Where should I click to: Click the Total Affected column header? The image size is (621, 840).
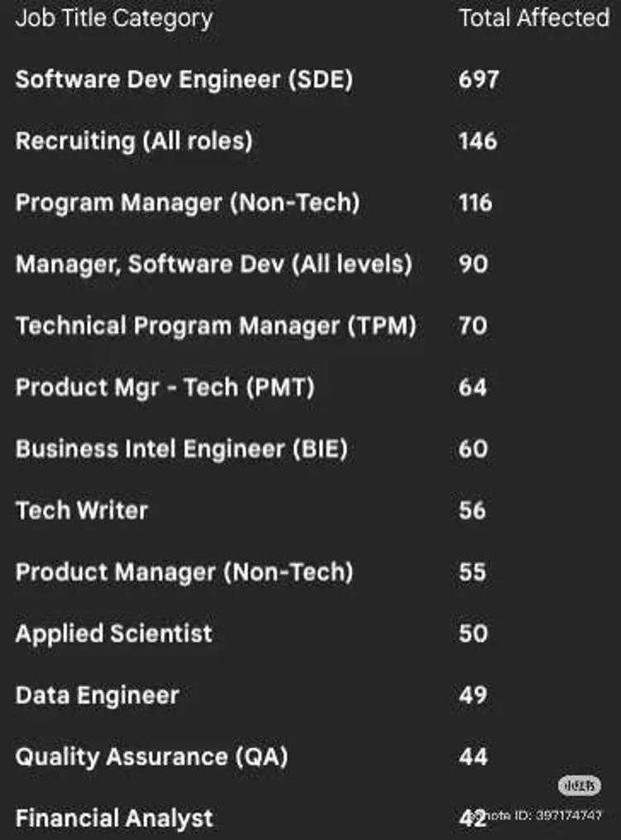pyautogui.click(x=534, y=18)
